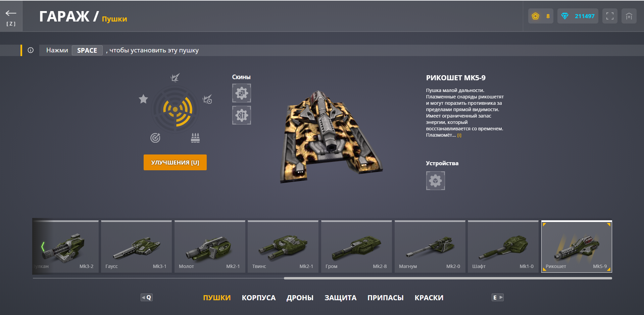Select the Твинс Mk2-1 turret card

283,246
